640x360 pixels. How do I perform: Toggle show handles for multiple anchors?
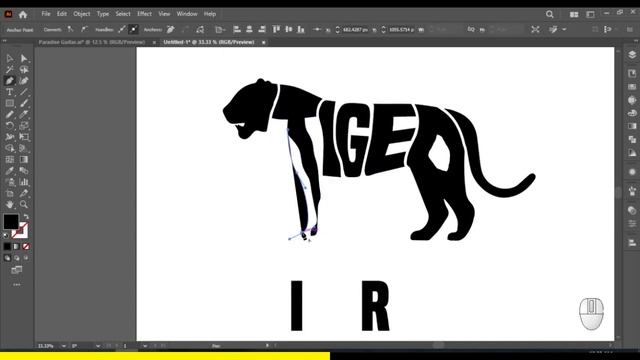[x=122, y=29]
